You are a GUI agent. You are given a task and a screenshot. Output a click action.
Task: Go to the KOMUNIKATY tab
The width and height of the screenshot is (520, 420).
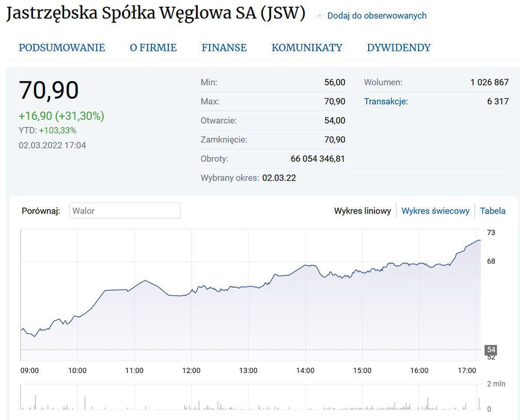[x=307, y=48]
